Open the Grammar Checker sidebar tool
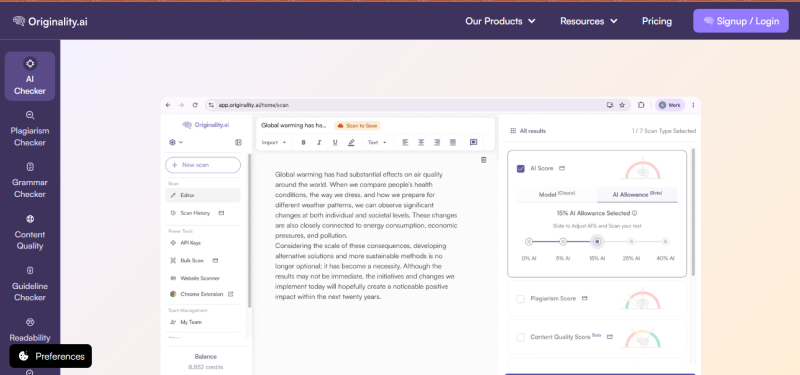The image size is (800, 375). click(30, 180)
